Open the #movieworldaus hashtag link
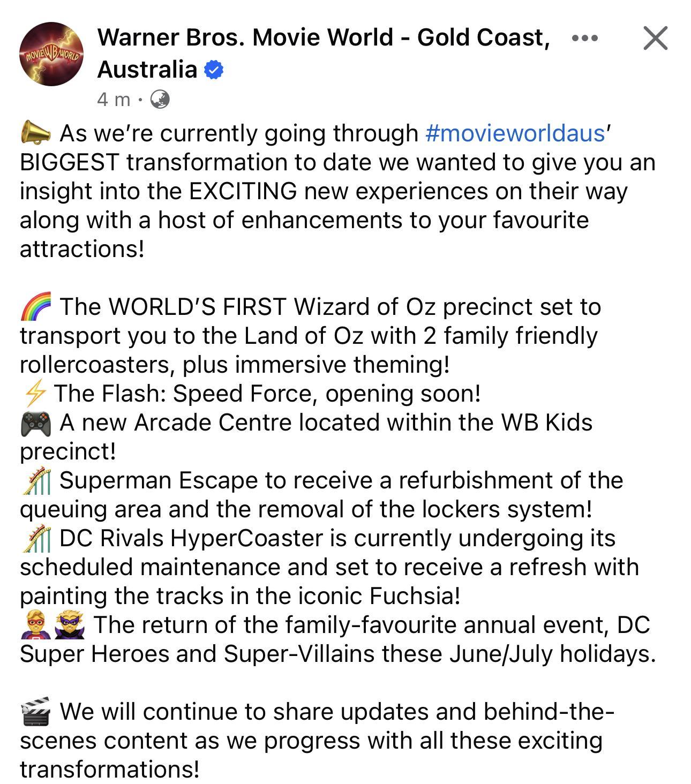691x784 pixels. pyautogui.click(x=515, y=133)
